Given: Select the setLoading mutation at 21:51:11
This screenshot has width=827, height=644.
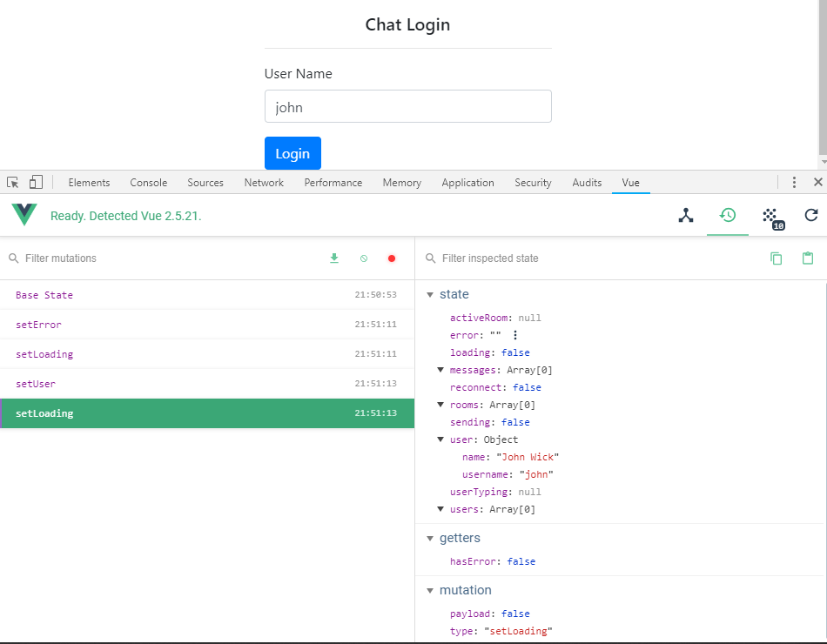Looking at the screenshot, I should pyautogui.click(x=207, y=354).
